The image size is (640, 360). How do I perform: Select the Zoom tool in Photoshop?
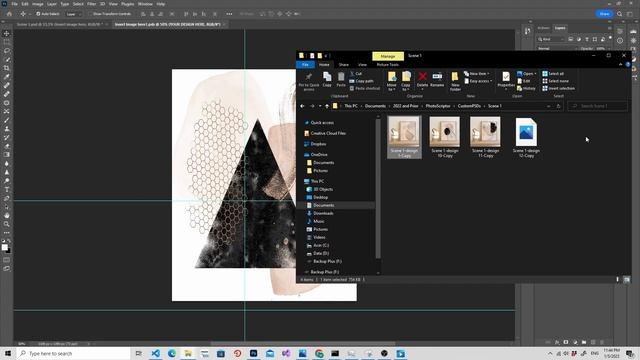pyautogui.click(x=7, y=224)
